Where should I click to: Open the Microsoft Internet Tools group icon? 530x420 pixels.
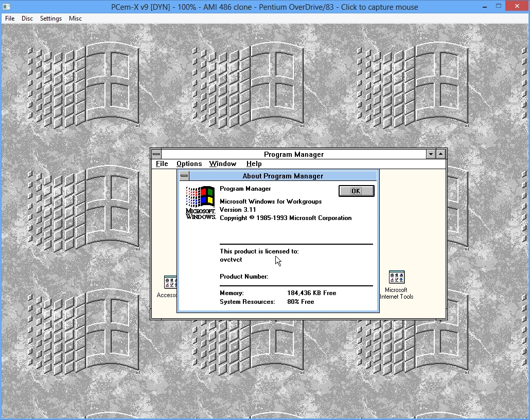tap(397, 285)
